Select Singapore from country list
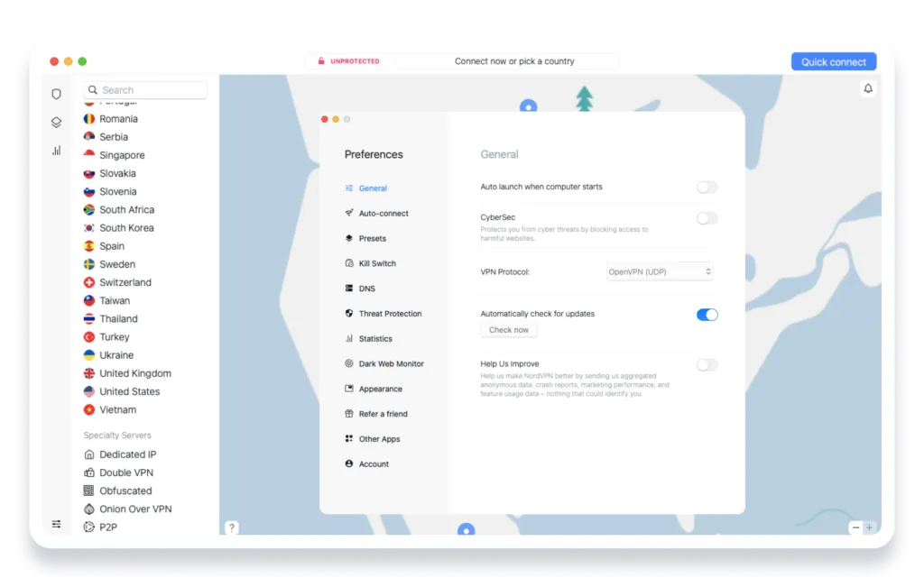This screenshot has height=587, width=924. (x=122, y=155)
